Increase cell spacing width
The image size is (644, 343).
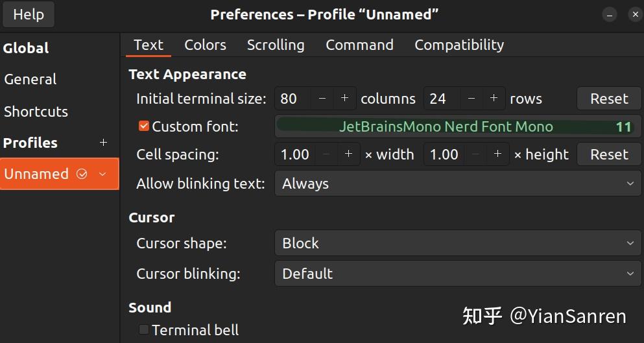point(348,154)
